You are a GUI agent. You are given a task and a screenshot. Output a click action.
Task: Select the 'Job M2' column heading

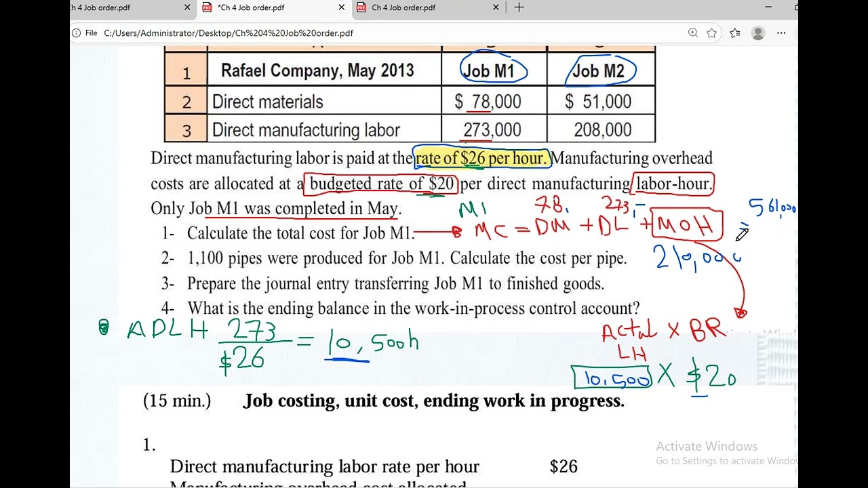[x=599, y=70]
